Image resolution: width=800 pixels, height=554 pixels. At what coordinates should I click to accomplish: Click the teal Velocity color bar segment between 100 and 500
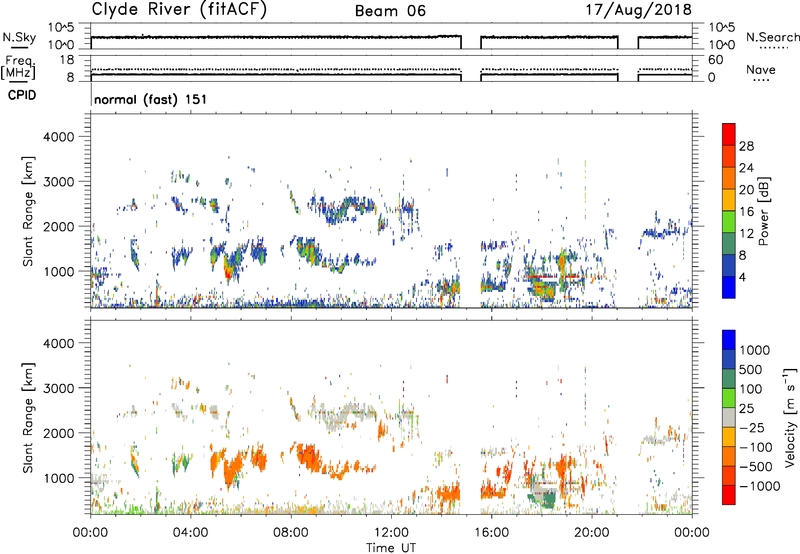(729, 379)
